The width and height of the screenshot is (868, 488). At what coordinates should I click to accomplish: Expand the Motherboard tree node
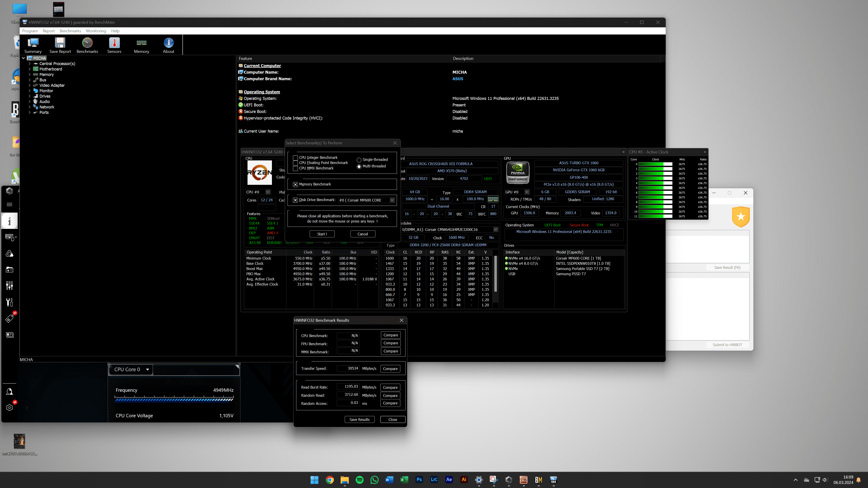pos(29,69)
